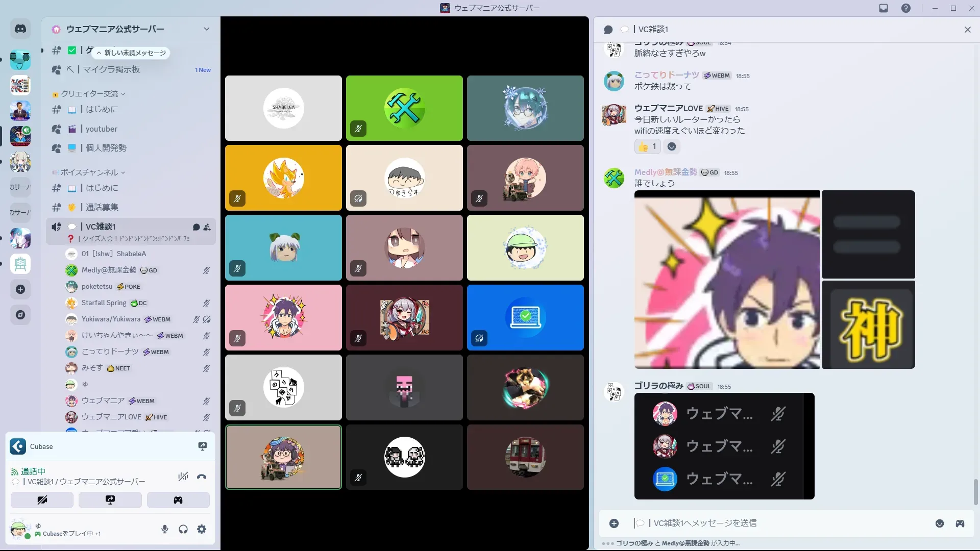Open the youtuber channel
The image size is (980, 551).
pyautogui.click(x=101, y=129)
